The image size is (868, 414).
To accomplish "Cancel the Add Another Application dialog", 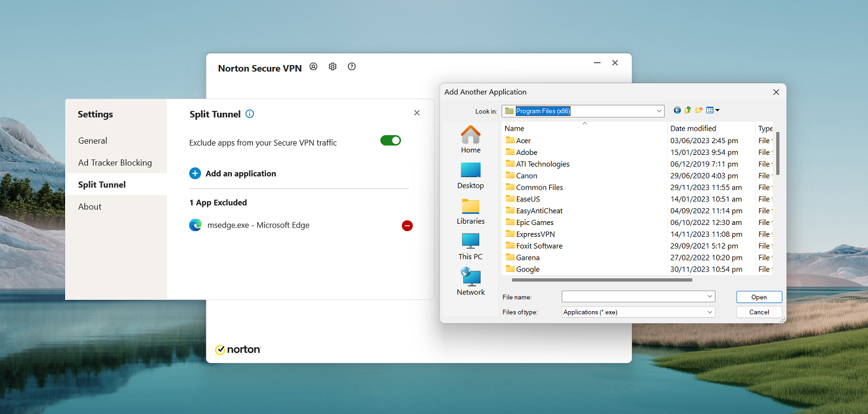I will [x=759, y=312].
